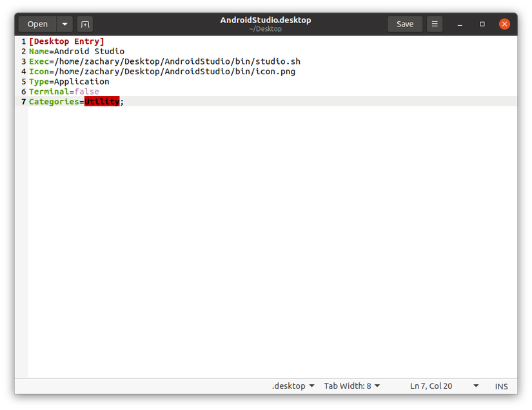The width and height of the screenshot is (532, 410).
Task: Minimize the gedit window
Action: (x=459, y=24)
